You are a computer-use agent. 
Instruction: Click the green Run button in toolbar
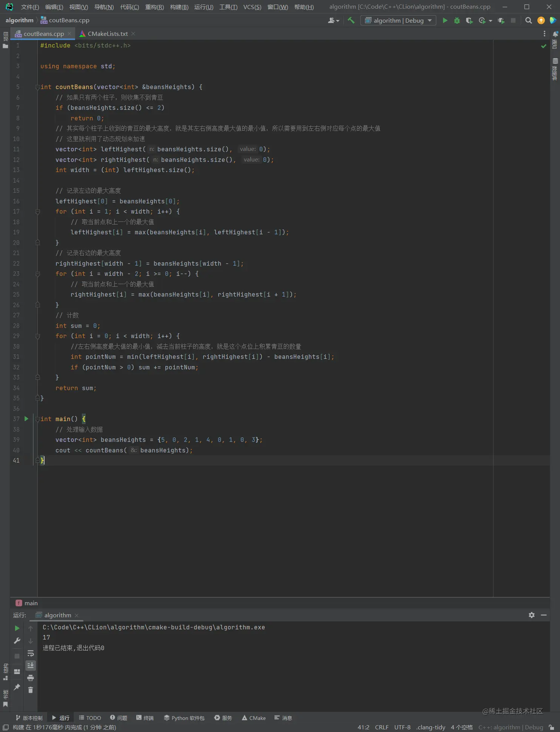point(445,20)
